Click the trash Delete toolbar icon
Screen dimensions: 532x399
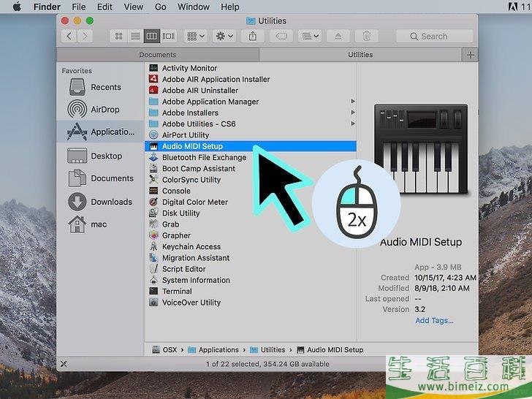(367, 36)
